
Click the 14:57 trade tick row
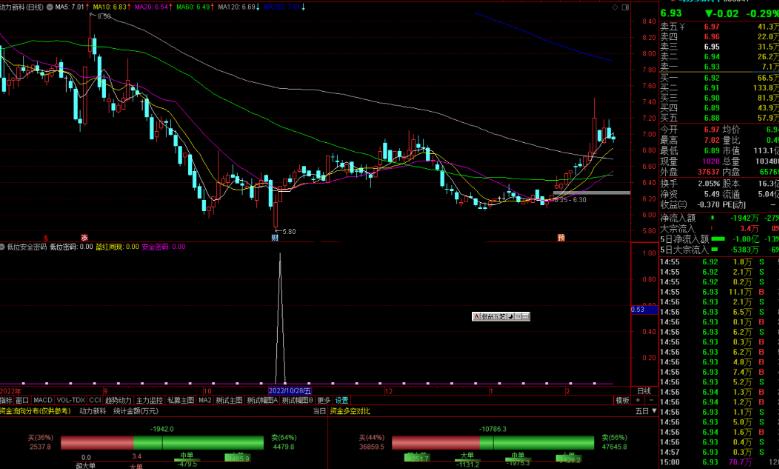pyautogui.click(x=719, y=452)
